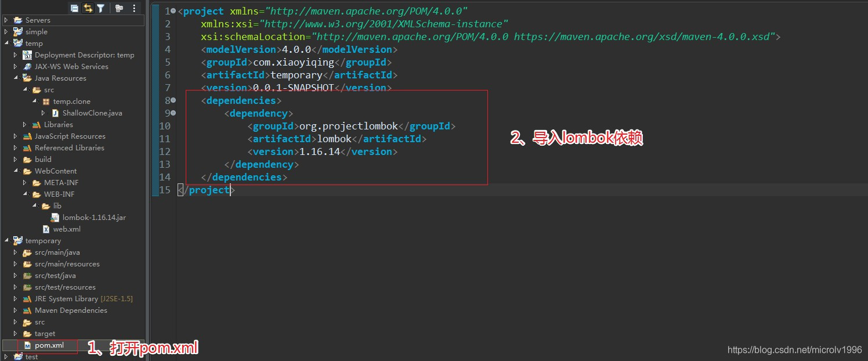
Task: Click the closing project tag on line 15
Action: 207,190
